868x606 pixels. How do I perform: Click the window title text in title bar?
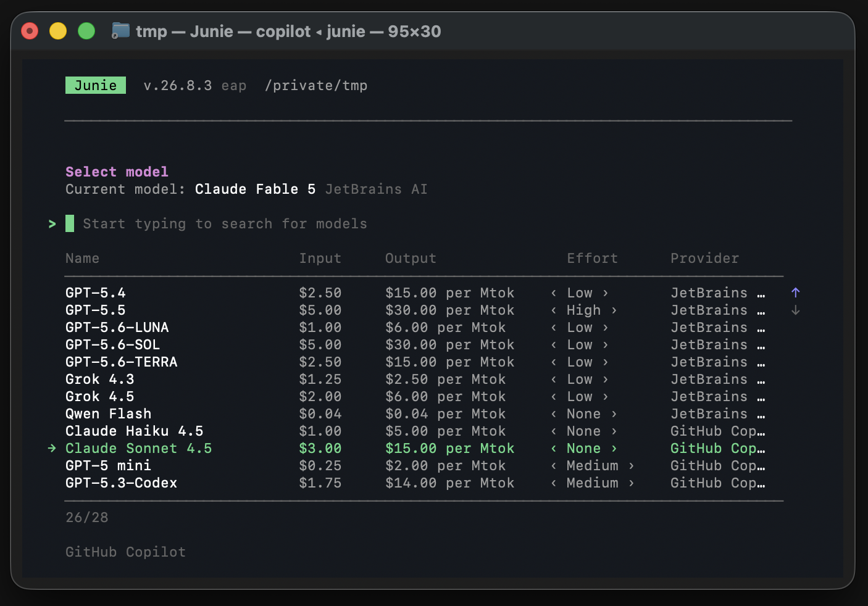[x=288, y=31]
